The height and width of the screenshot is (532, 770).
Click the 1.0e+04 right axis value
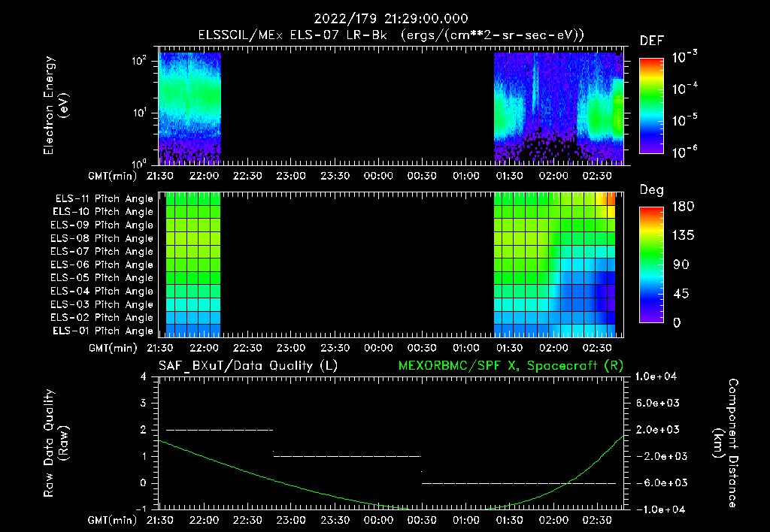656,376
